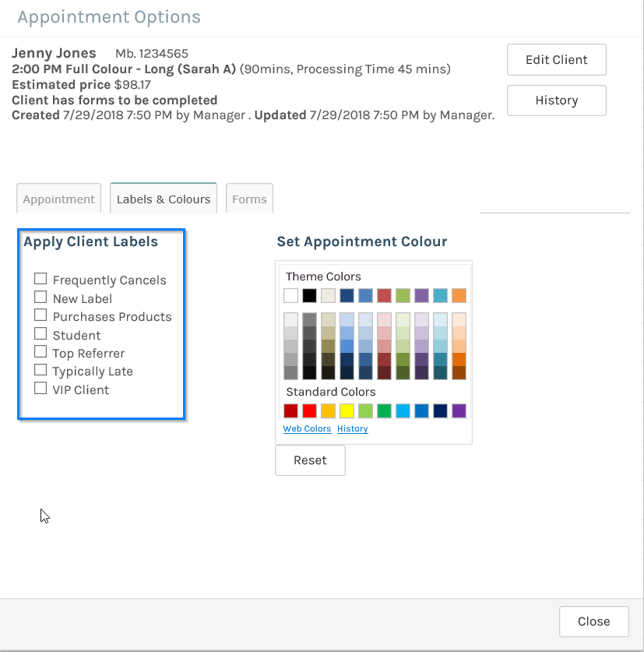
Task: Check the Frequently Cancels checkbox
Action: 40,277
